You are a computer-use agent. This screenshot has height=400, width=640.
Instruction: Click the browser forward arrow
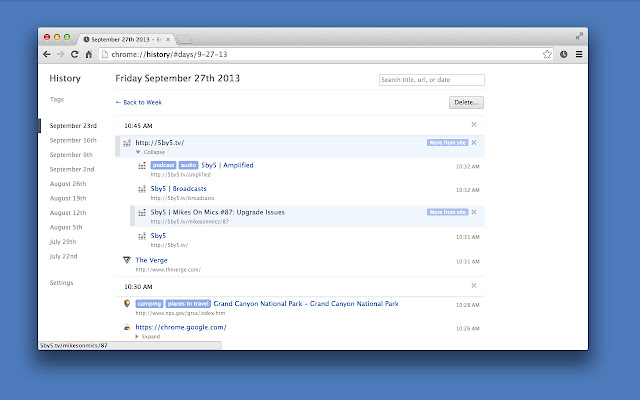pos(60,54)
